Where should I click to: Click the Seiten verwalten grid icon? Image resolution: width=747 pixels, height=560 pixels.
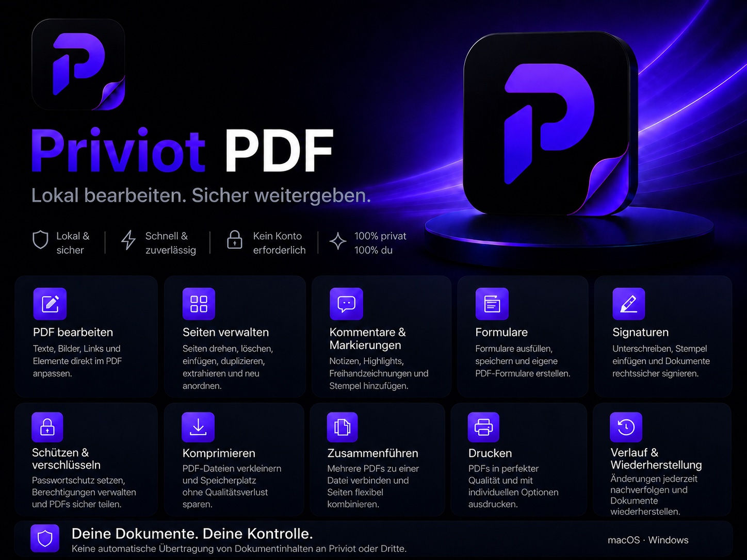[x=199, y=304]
